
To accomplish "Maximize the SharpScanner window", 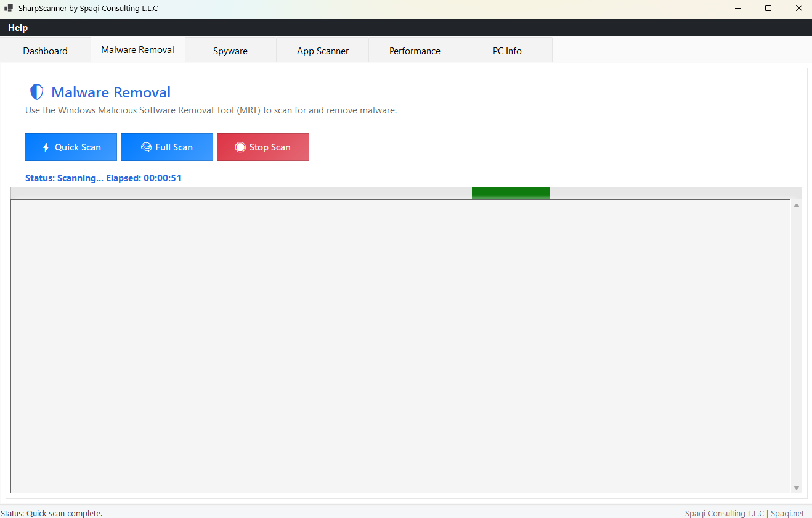I will [x=768, y=9].
